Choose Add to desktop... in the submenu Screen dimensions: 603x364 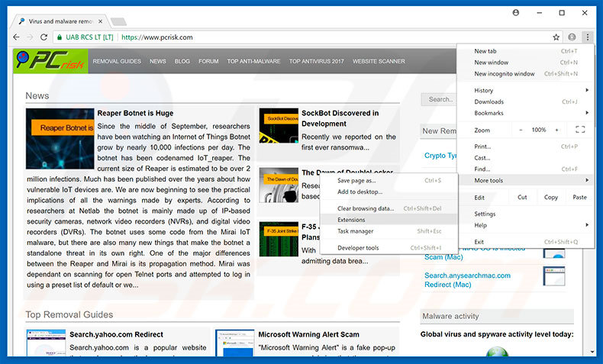click(389, 192)
